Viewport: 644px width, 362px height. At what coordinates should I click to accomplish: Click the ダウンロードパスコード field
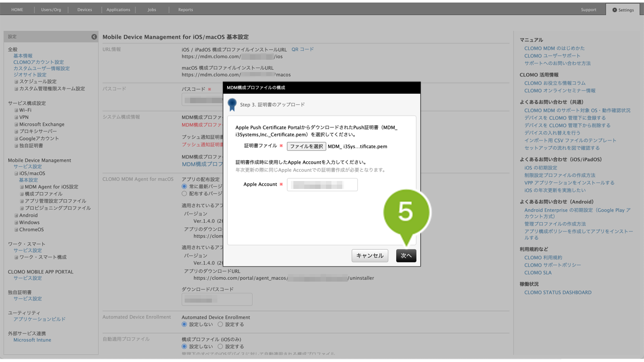(x=217, y=299)
